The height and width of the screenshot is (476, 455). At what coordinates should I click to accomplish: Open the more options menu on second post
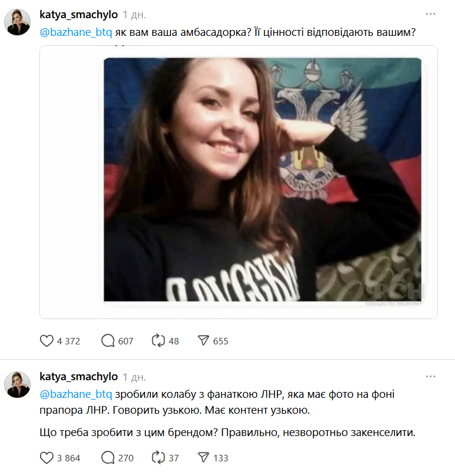(x=431, y=377)
